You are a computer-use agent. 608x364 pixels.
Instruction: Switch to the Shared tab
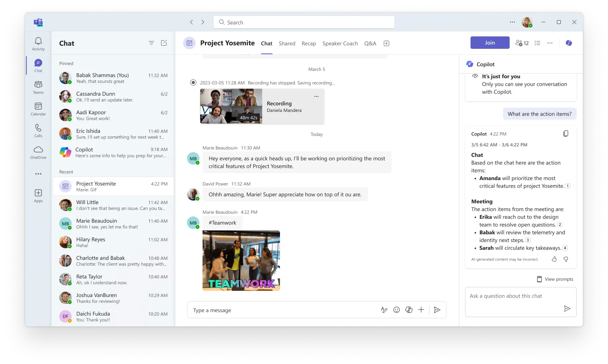click(x=287, y=43)
